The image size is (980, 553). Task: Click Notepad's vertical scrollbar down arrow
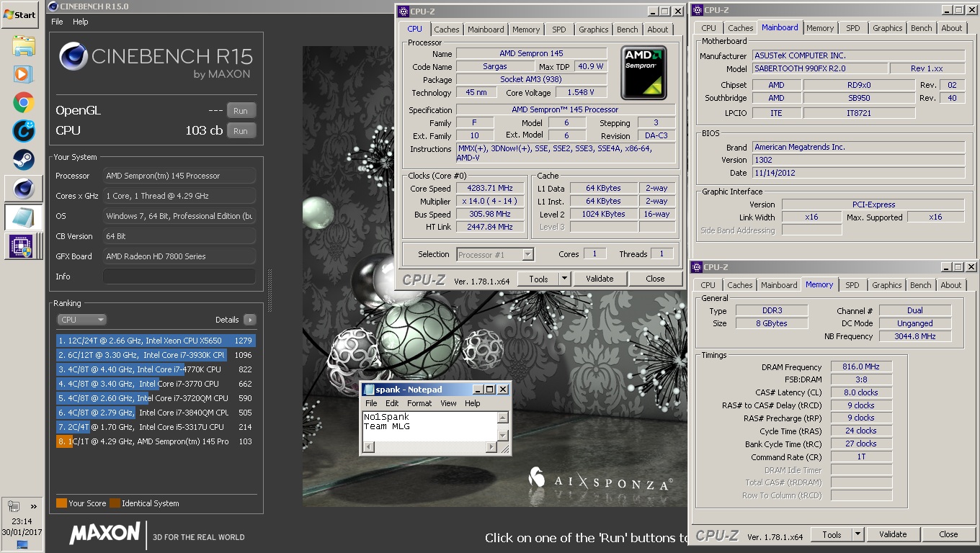click(x=503, y=436)
